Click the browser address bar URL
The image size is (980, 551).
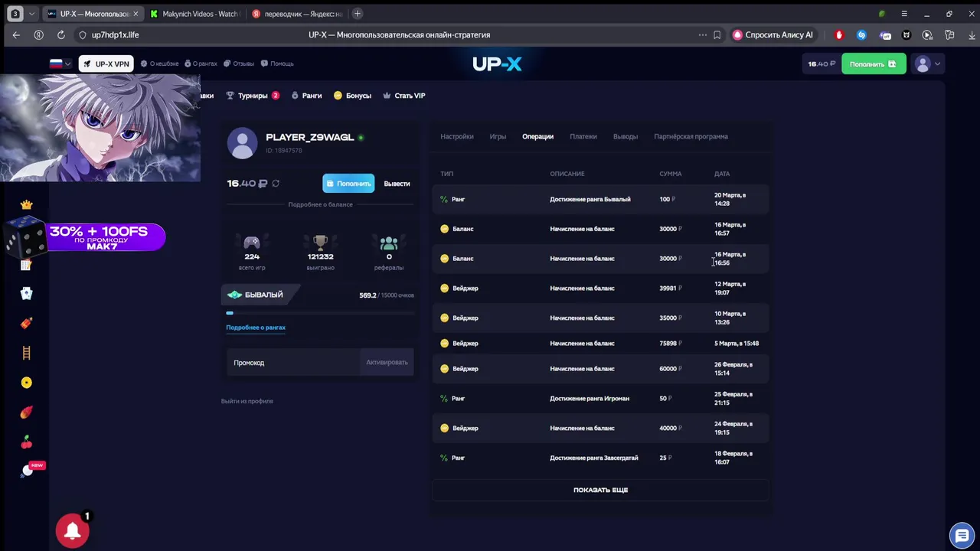[115, 34]
